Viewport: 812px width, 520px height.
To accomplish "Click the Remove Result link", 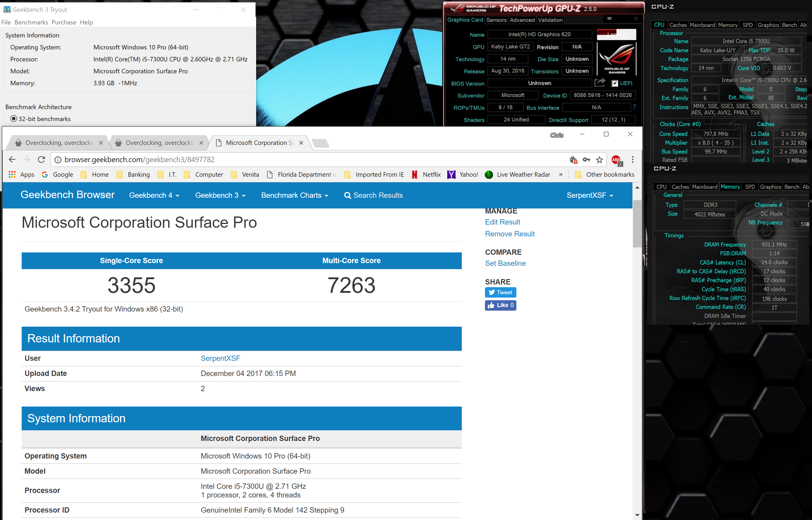I will coord(510,234).
